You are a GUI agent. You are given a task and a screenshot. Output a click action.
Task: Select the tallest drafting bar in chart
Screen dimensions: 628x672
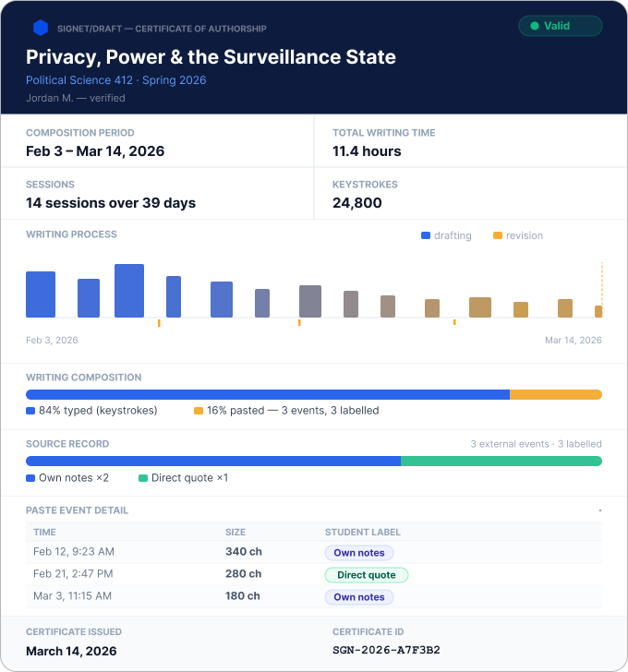129,291
